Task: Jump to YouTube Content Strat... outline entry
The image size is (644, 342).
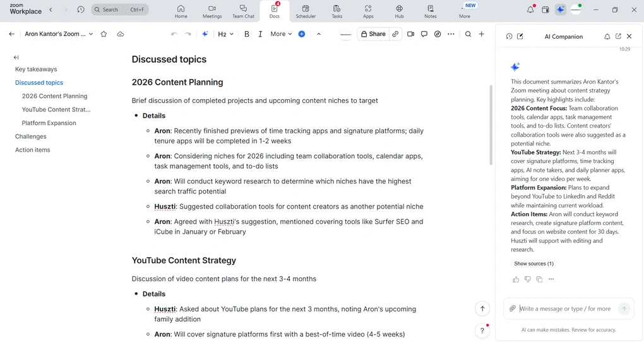Action: (x=56, y=109)
